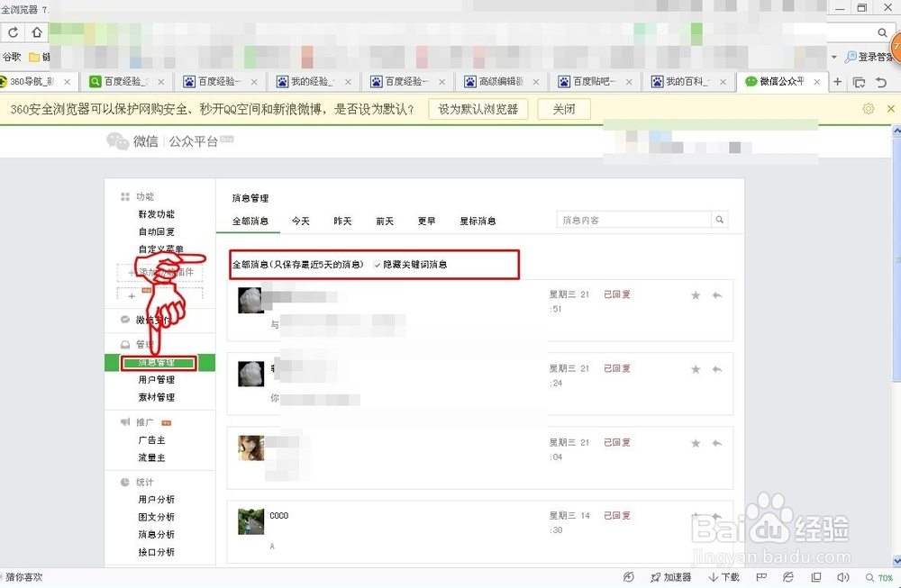Click the flag icon in status bar
The width and height of the screenshot is (901, 588).
(761, 577)
